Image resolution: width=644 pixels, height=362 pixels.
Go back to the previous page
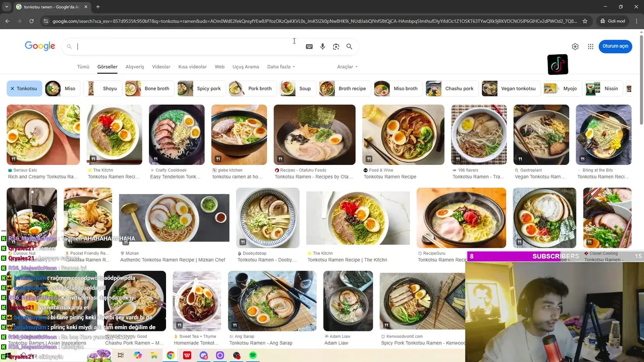click(7, 21)
